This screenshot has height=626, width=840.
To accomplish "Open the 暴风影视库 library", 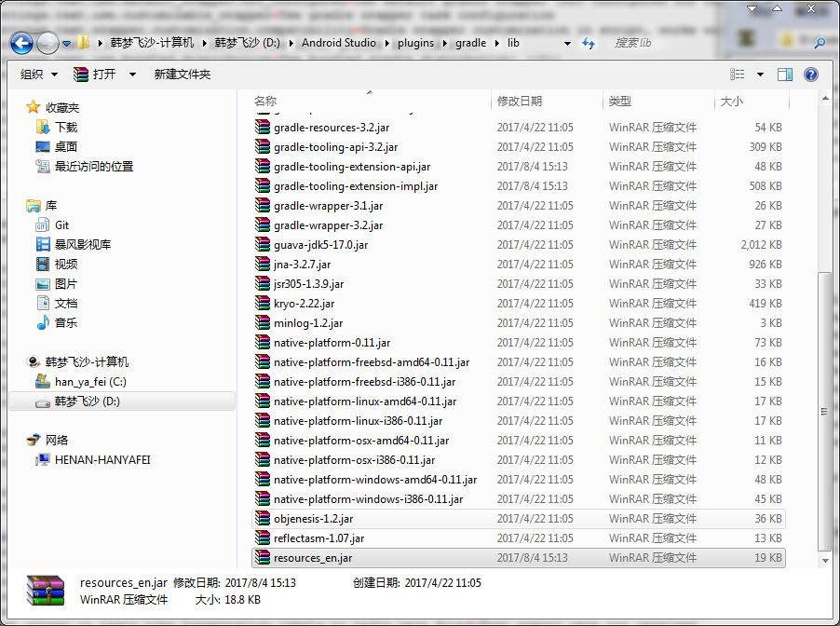I will click(83, 244).
